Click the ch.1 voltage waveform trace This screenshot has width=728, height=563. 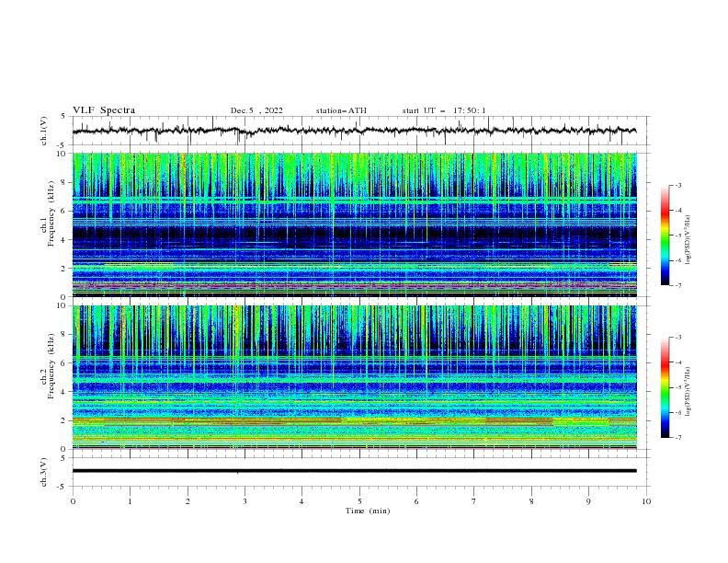pyautogui.click(x=354, y=131)
